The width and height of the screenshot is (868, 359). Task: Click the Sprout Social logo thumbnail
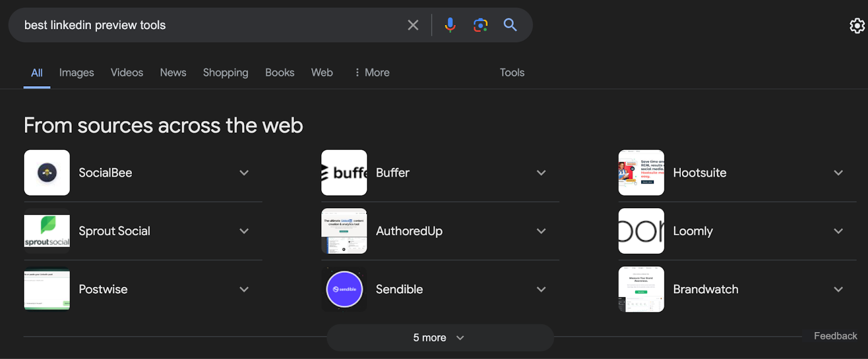point(47,231)
